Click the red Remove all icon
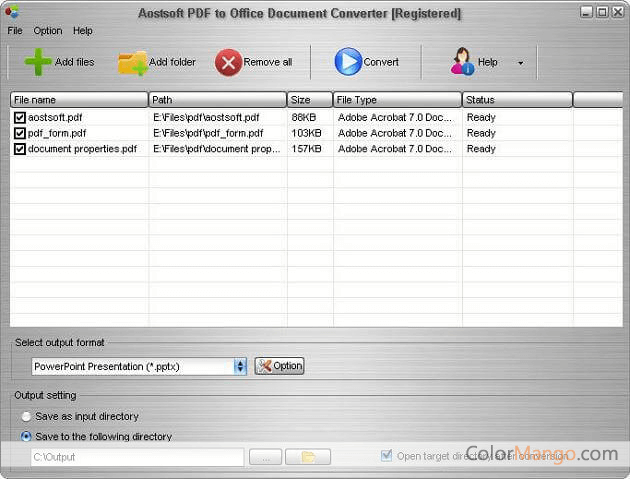Screen dimensions: 630x479 228,62
